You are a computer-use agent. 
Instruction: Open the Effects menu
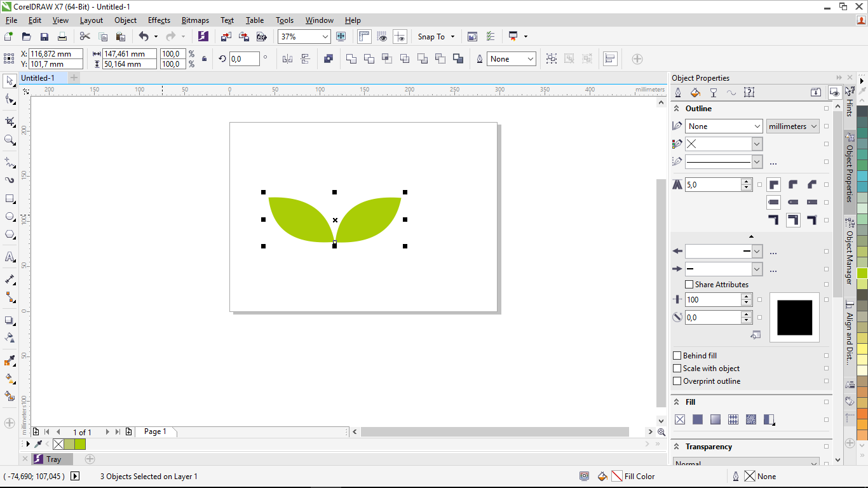(x=159, y=20)
